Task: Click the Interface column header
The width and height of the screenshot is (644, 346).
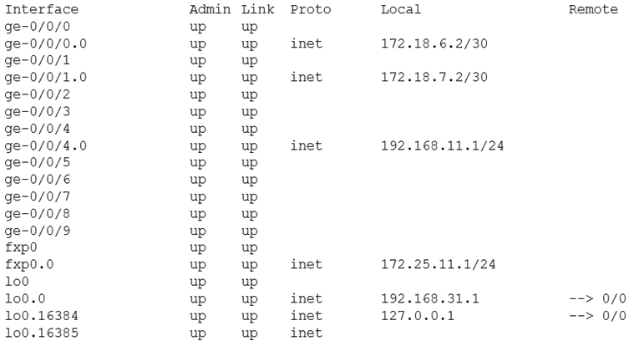Action: (x=42, y=9)
